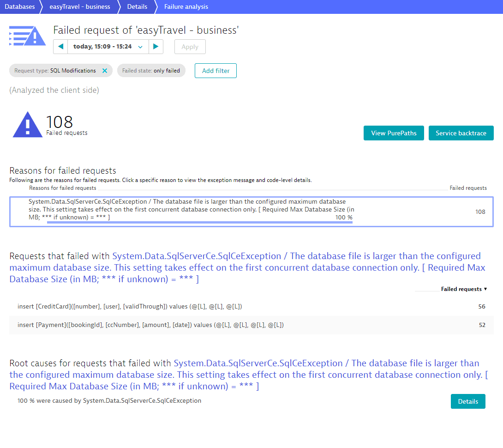Click Add filter button

pos(216,71)
